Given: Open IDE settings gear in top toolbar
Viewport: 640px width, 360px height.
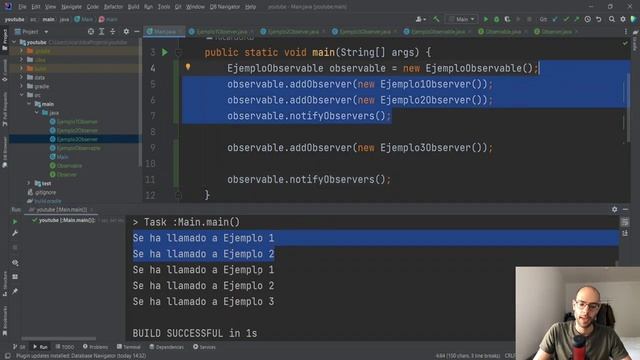Looking at the screenshot, I should pyautogui.click(x=623, y=19).
